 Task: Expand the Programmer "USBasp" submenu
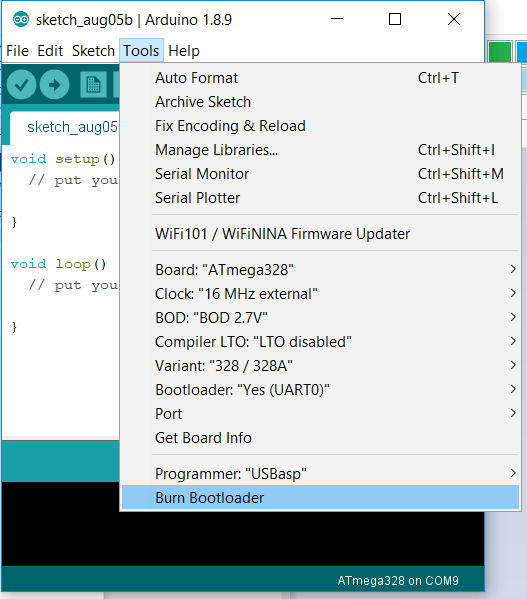320,474
